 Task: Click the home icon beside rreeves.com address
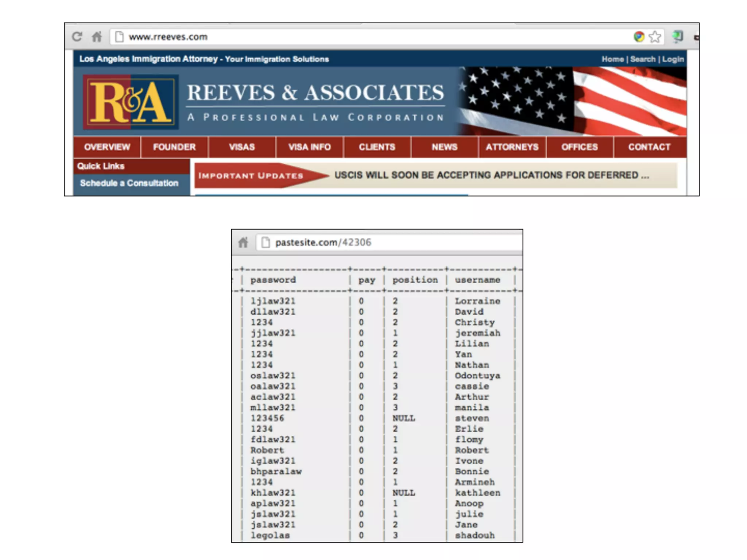(x=97, y=37)
